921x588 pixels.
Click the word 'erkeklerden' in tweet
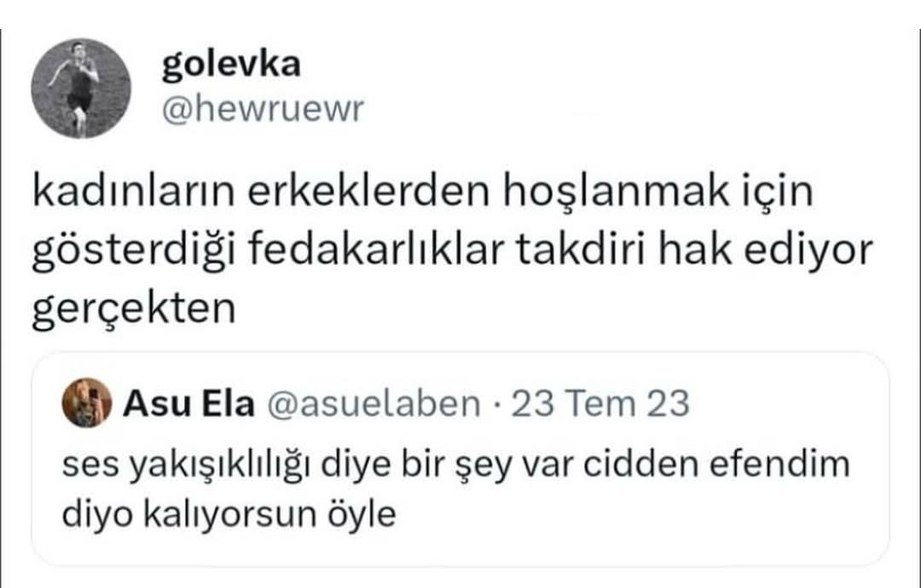click(x=368, y=191)
